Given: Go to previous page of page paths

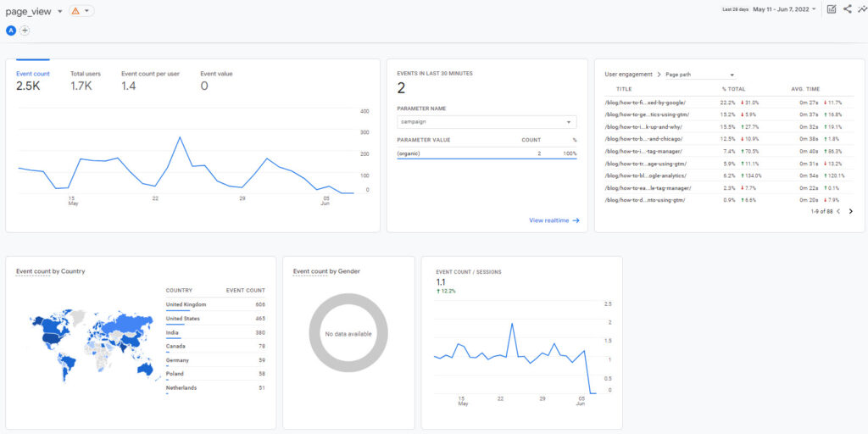Looking at the screenshot, I should point(838,211).
